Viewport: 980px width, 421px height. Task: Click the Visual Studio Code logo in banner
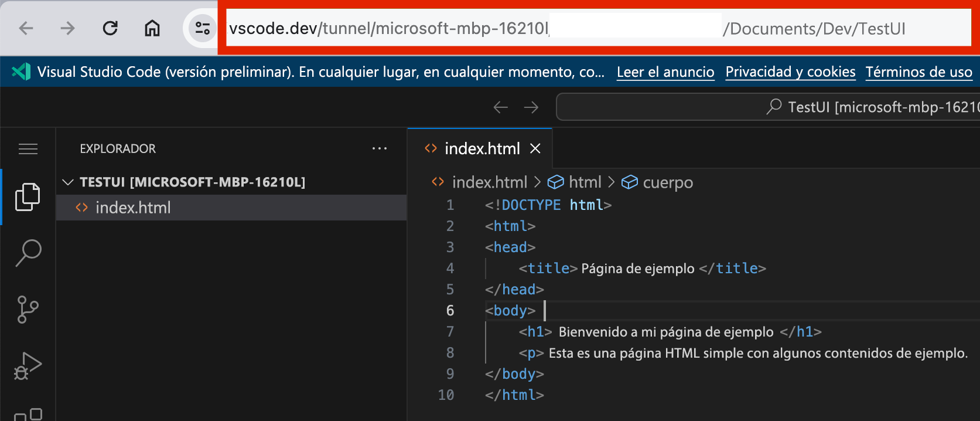coord(21,72)
